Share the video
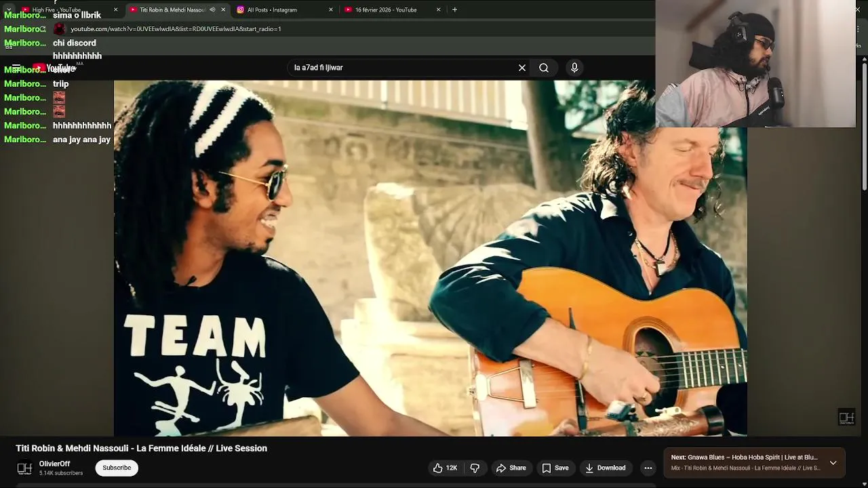Image resolution: width=868 pixels, height=488 pixels. (x=511, y=468)
